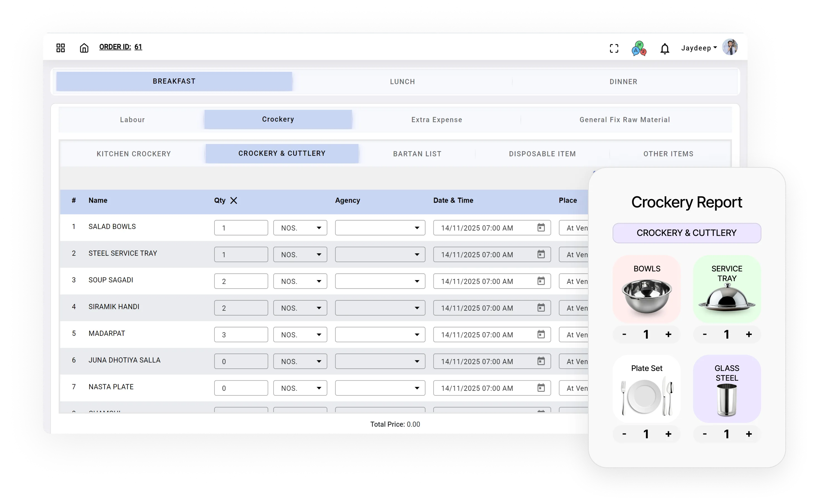
Task: Increase BOWLS count with the plus stepper
Action: pyautogui.click(x=668, y=334)
